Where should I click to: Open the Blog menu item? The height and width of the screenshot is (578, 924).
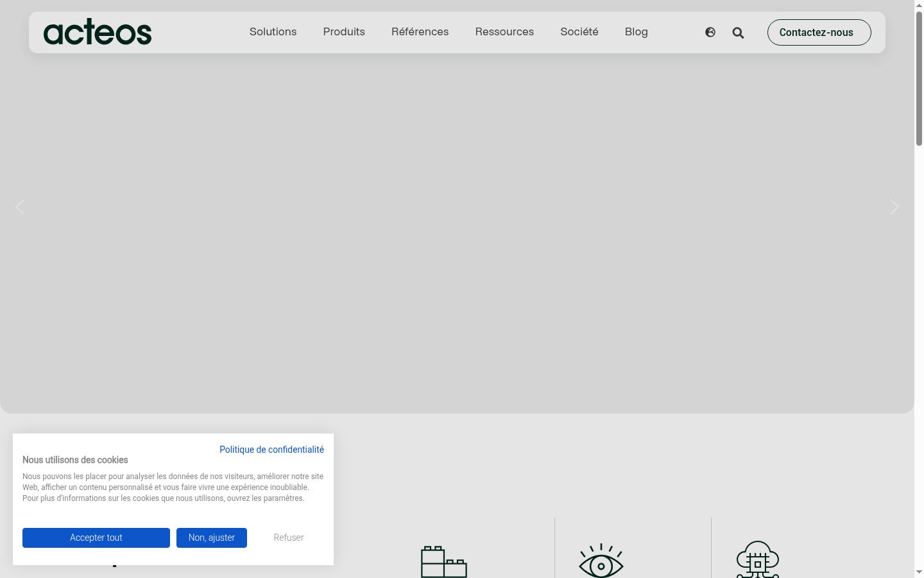(637, 32)
